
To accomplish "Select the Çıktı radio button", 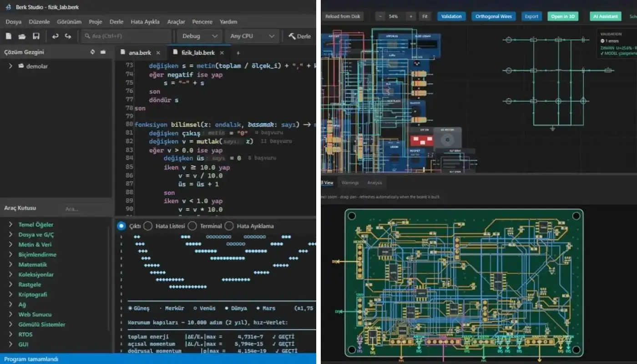I will tap(121, 226).
